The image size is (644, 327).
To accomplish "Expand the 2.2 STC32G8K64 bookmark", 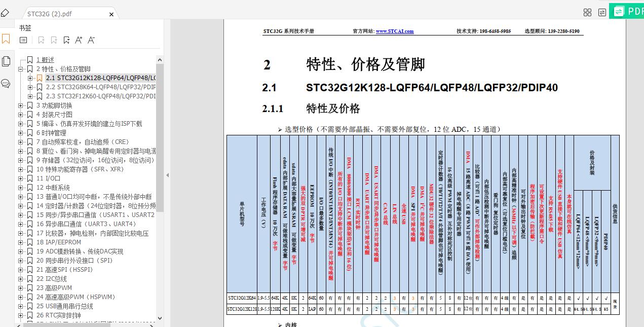I will pos(30,87).
